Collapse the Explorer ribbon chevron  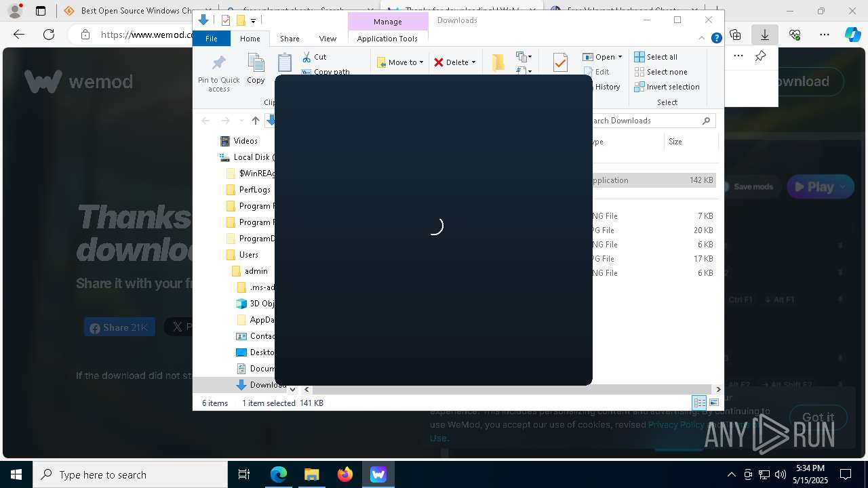[702, 39]
